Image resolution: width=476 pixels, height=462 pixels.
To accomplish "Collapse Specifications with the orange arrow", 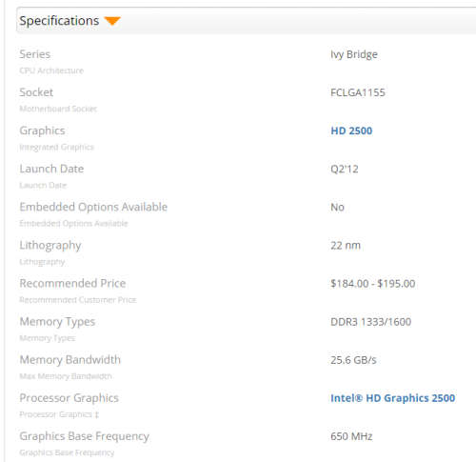I will point(112,21).
